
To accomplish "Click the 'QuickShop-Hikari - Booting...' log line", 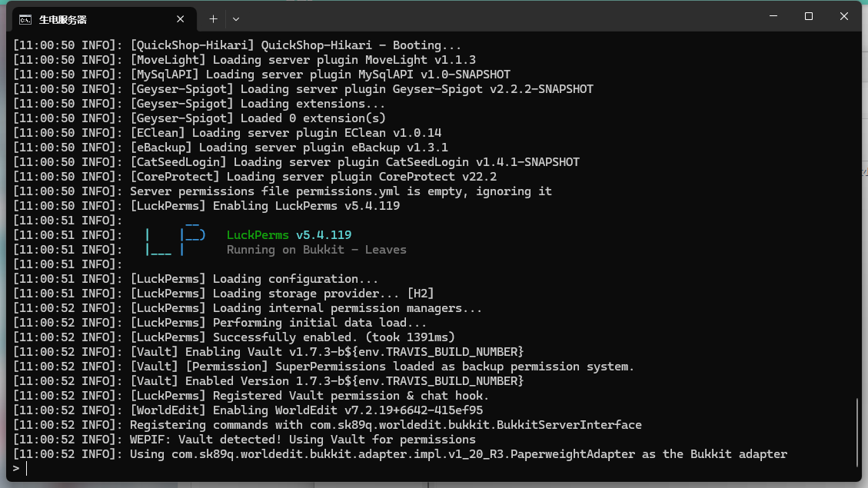I will (x=237, y=45).
